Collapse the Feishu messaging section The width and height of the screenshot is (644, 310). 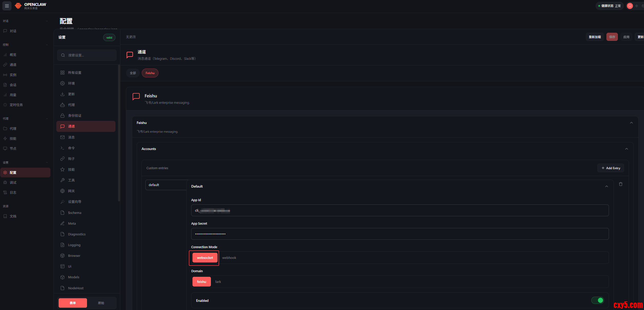pos(631,123)
